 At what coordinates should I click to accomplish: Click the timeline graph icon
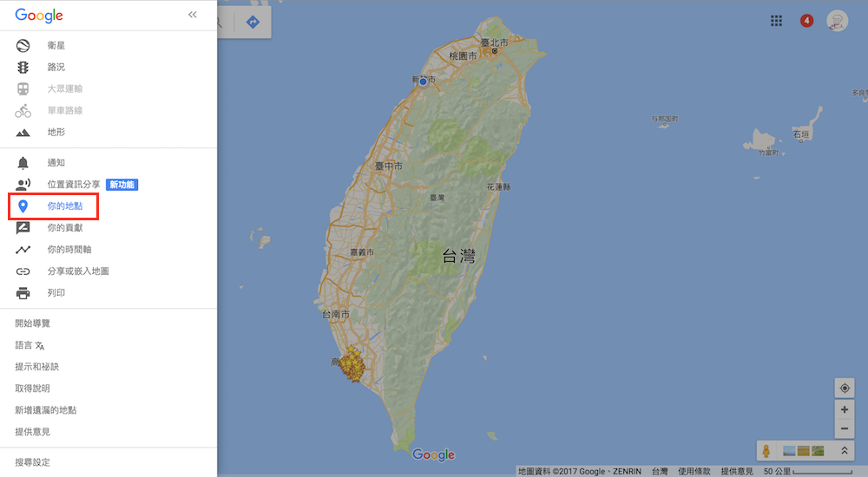pyautogui.click(x=23, y=250)
